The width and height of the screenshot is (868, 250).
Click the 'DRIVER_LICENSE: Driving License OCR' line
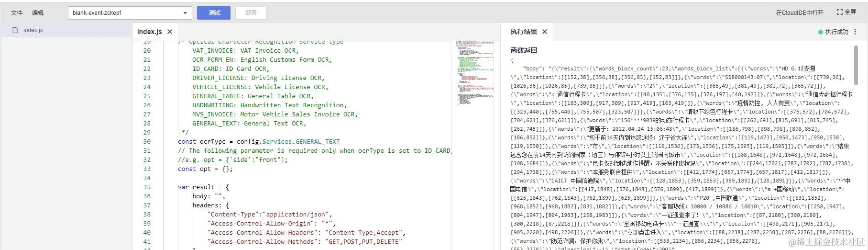(258, 78)
